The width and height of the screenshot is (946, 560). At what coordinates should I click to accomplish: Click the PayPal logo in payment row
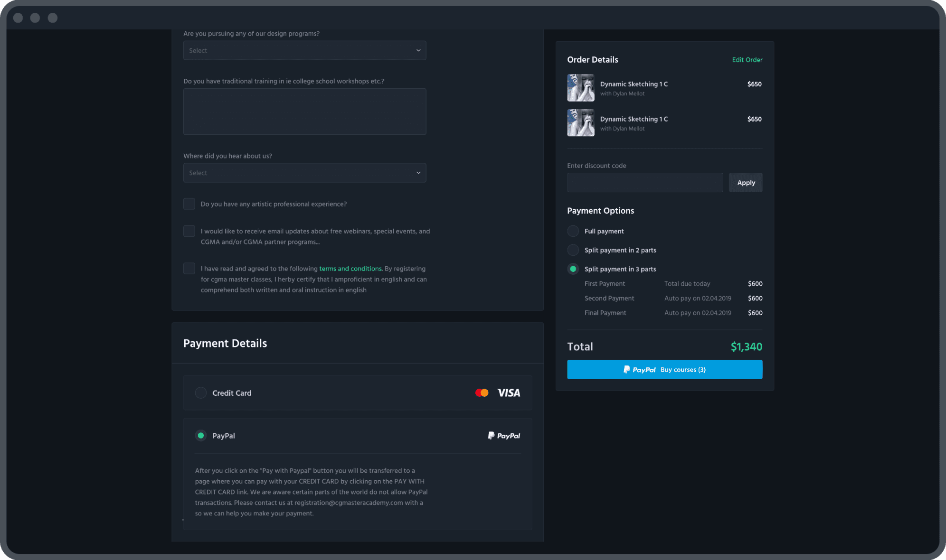(x=504, y=436)
